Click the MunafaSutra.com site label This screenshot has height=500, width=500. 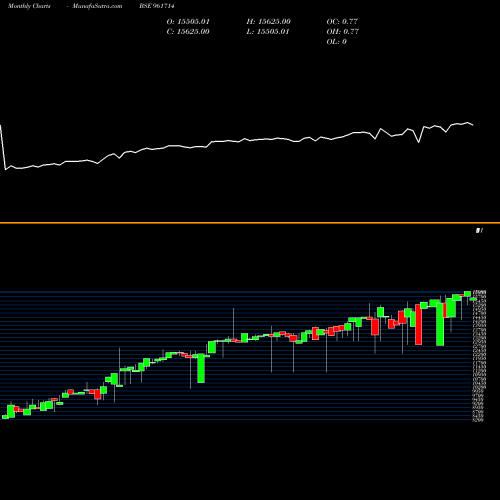pyautogui.click(x=97, y=6)
